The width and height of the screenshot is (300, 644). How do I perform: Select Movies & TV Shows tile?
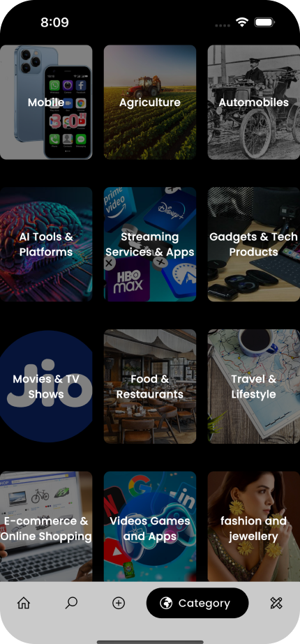coord(46,387)
